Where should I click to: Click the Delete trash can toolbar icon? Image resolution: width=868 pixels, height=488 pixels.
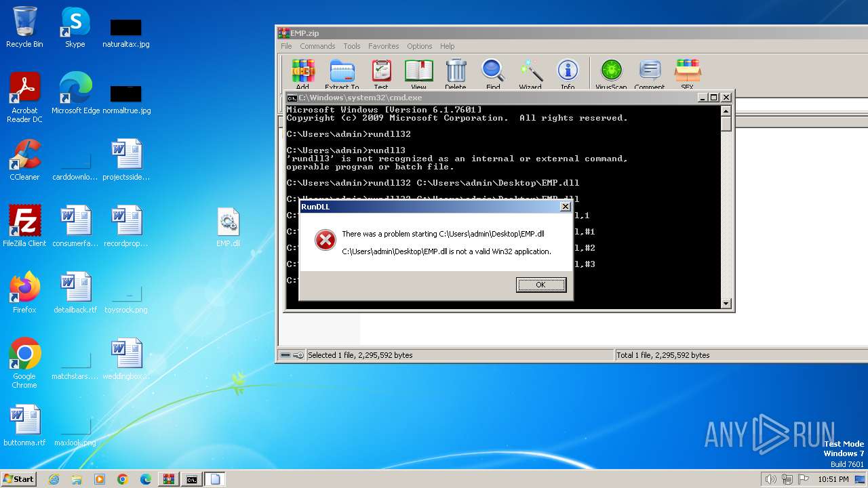456,73
